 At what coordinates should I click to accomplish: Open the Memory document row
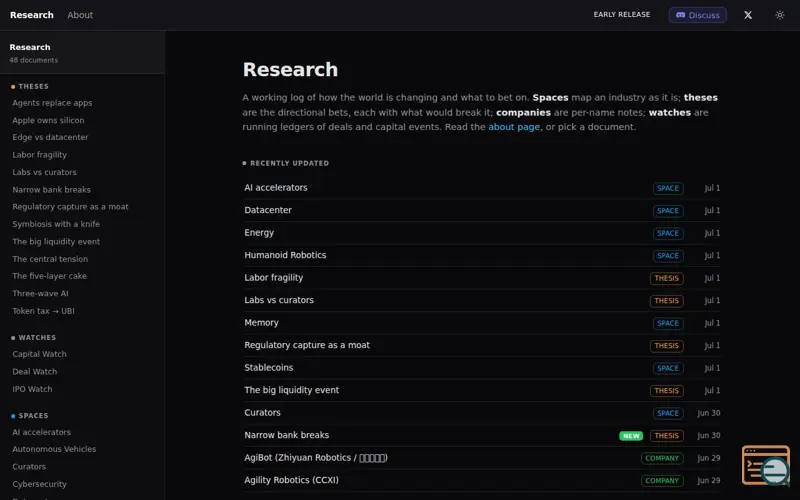(482, 322)
